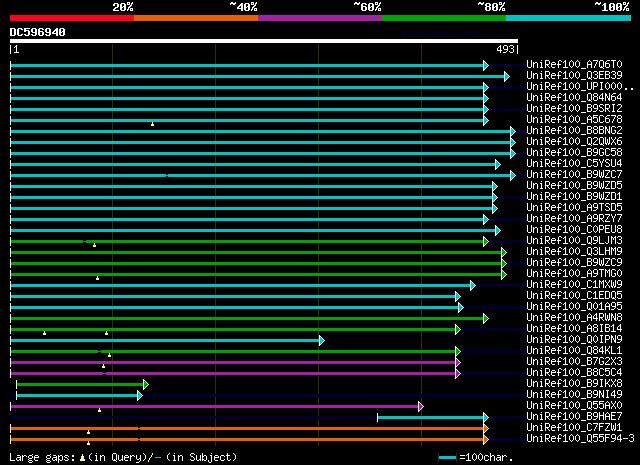Select the cyan UPI000 alignment bar

[249, 87]
